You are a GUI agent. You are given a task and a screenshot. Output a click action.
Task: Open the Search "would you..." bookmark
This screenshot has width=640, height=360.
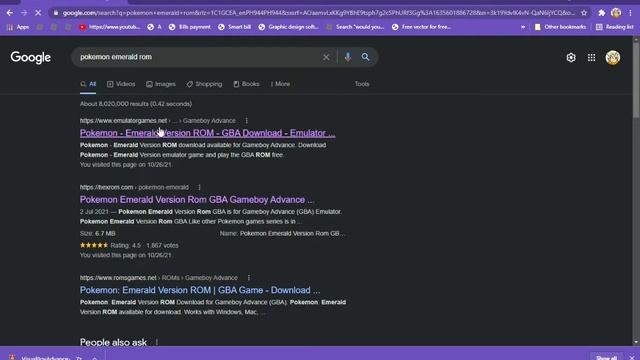355,27
